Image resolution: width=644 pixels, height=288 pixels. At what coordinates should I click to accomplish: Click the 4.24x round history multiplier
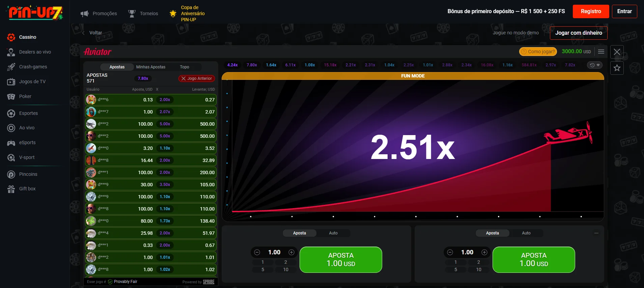pyautogui.click(x=232, y=65)
